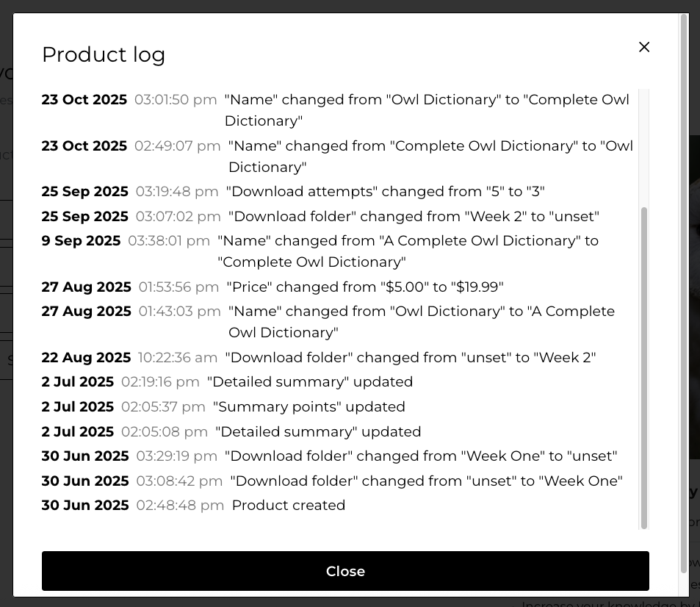Click the 10:22:36 am timestamp
Screen dimensions: 700x607
point(178,358)
